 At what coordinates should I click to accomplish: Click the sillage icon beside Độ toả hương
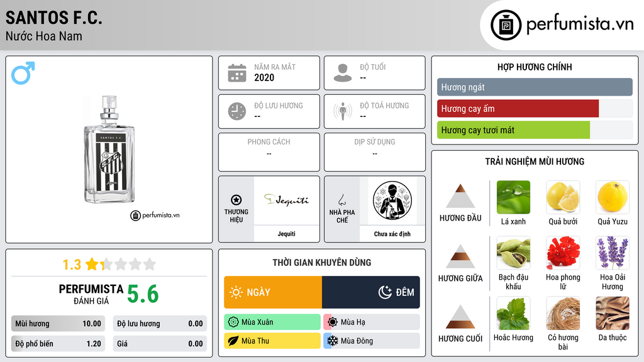(343, 111)
